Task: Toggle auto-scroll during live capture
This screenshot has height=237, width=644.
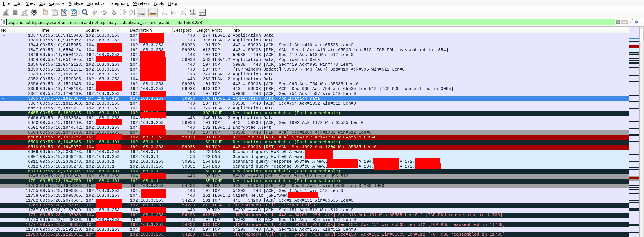Action: click(142, 12)
